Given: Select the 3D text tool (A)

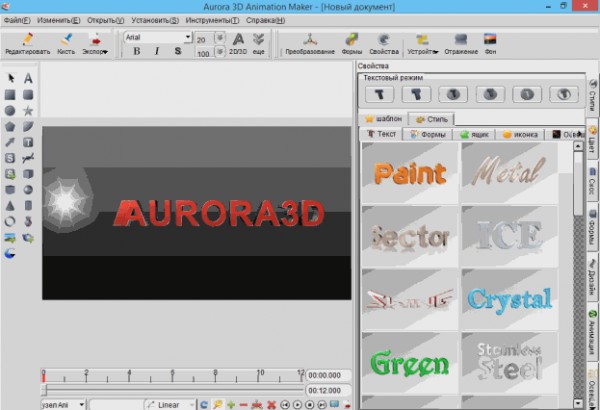Looking at the screenshot, I should 28,78.
